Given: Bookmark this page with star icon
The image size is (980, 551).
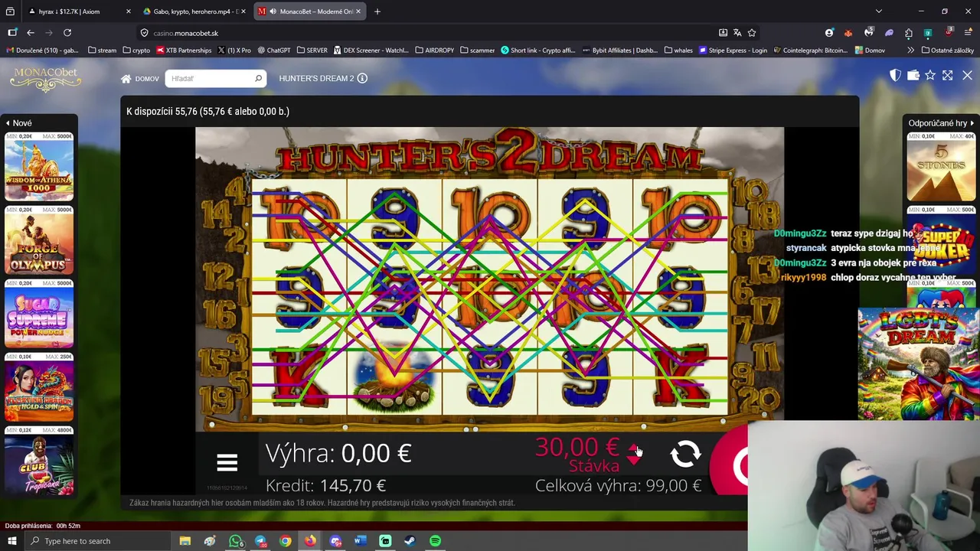Looking at the screenshot, I should pos(752,33).
